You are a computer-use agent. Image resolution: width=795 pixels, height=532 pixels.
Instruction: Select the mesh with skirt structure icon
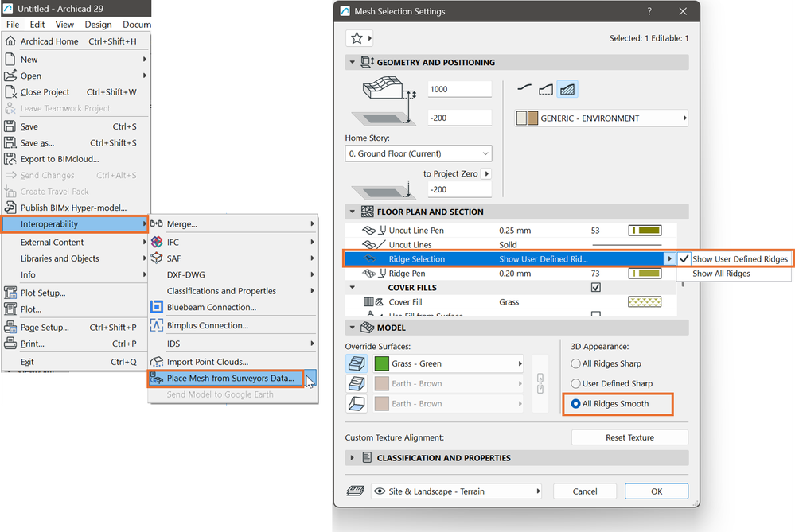[546, 89]
